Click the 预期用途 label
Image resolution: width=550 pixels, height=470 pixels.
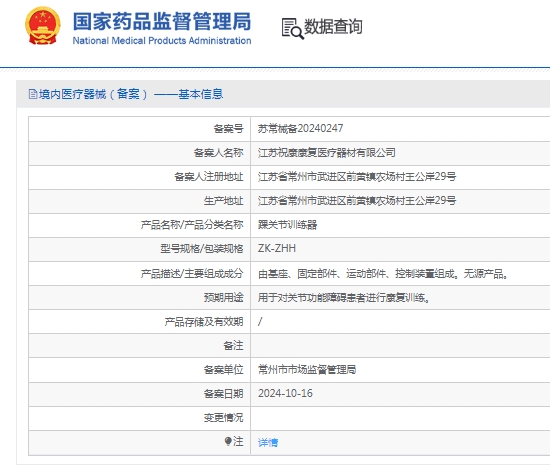coord(223,297)
